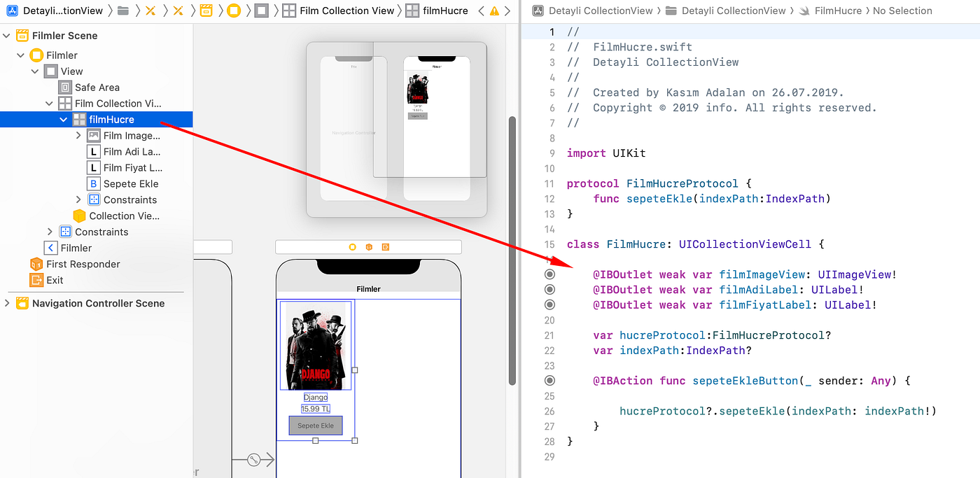Select the First Responder icon in the outline

[x=36, y=264]
